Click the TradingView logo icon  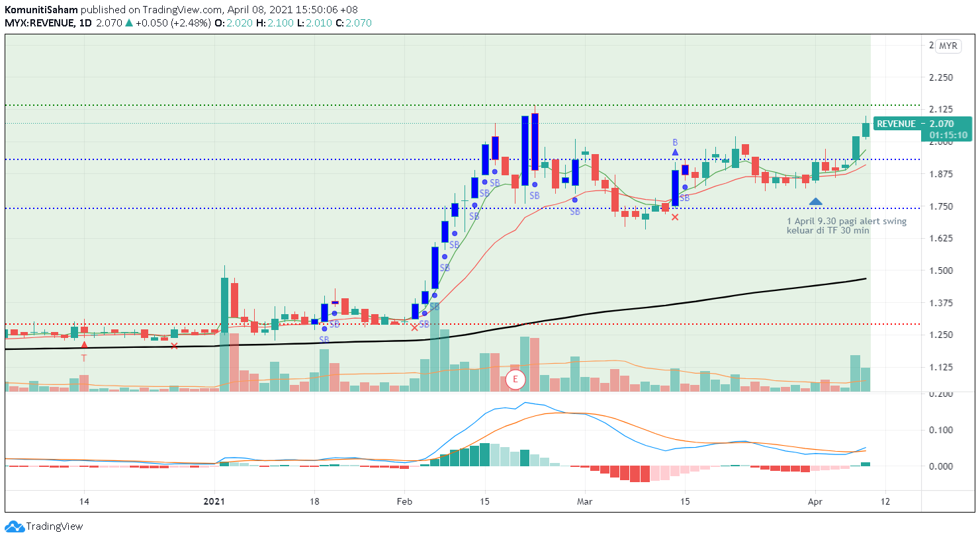tap(14, 526)
